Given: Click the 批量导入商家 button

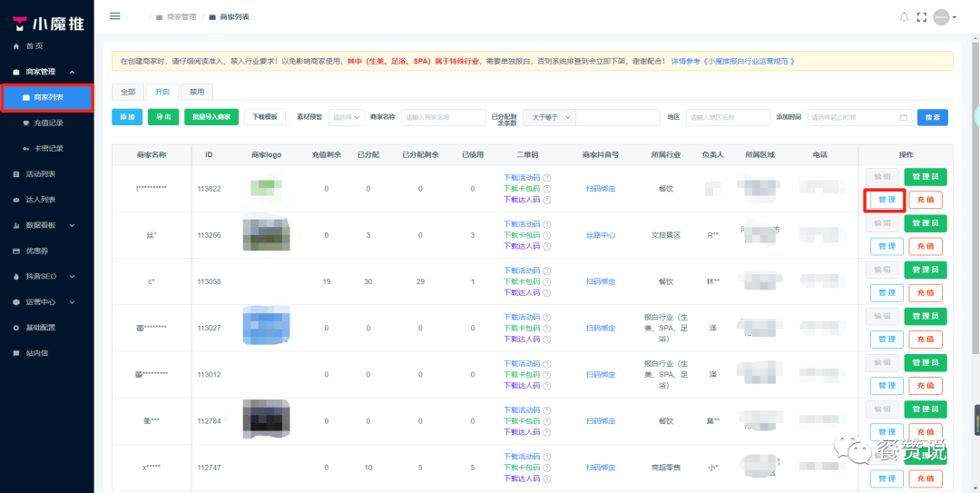Looking at the screenshot, I should [211, 117].
